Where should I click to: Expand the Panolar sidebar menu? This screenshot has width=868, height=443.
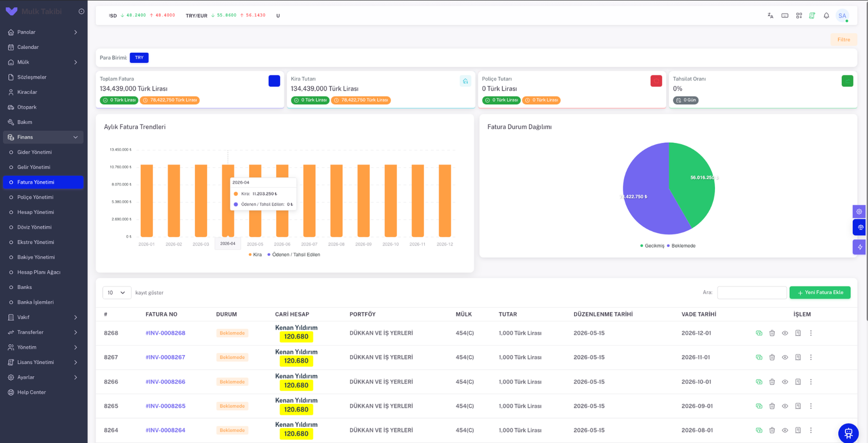(x=43, y=32)
